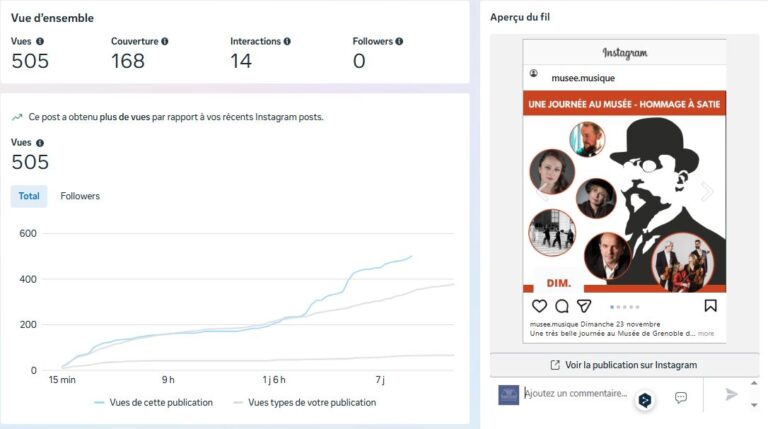Click the info icon beside Interactions
Viewport: 768px width, 429px height.
(x=287, y=42)
